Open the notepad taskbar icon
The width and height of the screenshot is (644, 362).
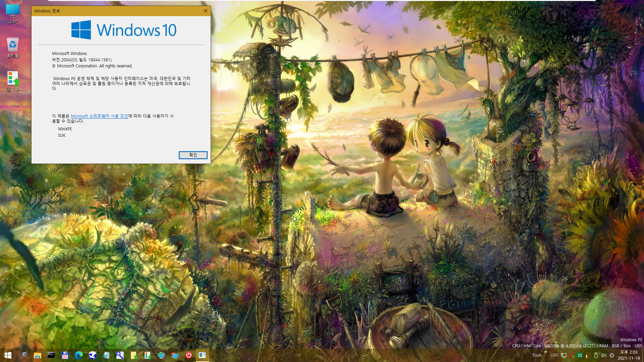pos(106,355)
